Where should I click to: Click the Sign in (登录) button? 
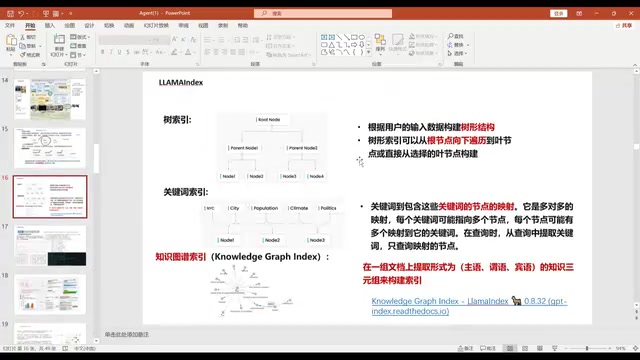point(558,13)
